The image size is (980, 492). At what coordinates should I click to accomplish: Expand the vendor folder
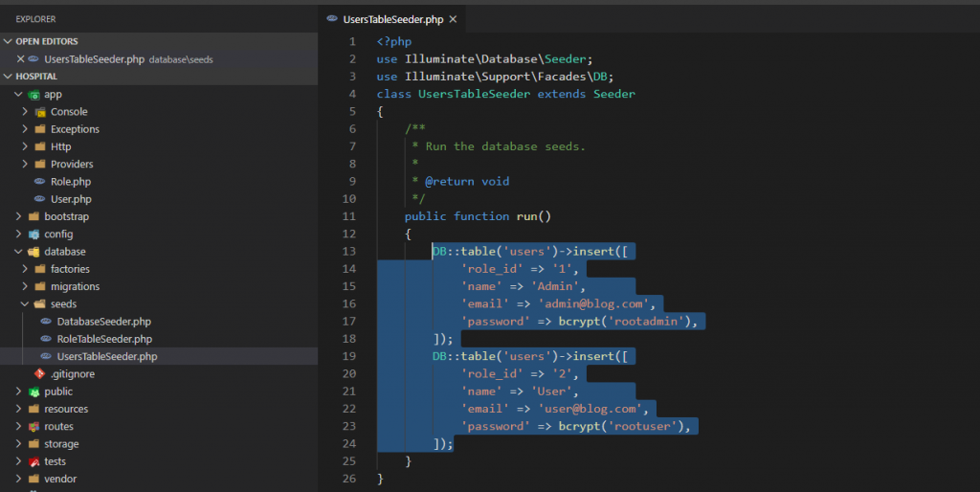[19, 479]
